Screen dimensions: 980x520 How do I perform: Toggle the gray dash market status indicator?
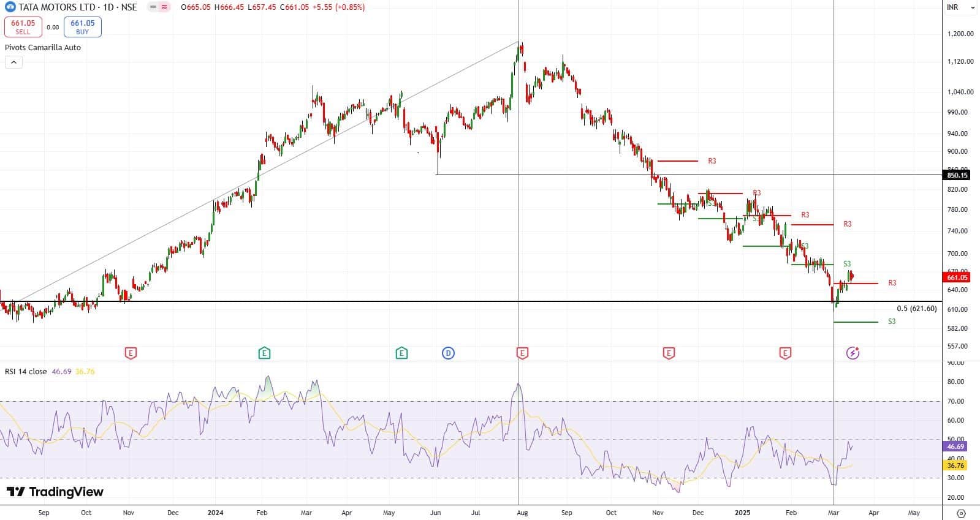(153, 7)
